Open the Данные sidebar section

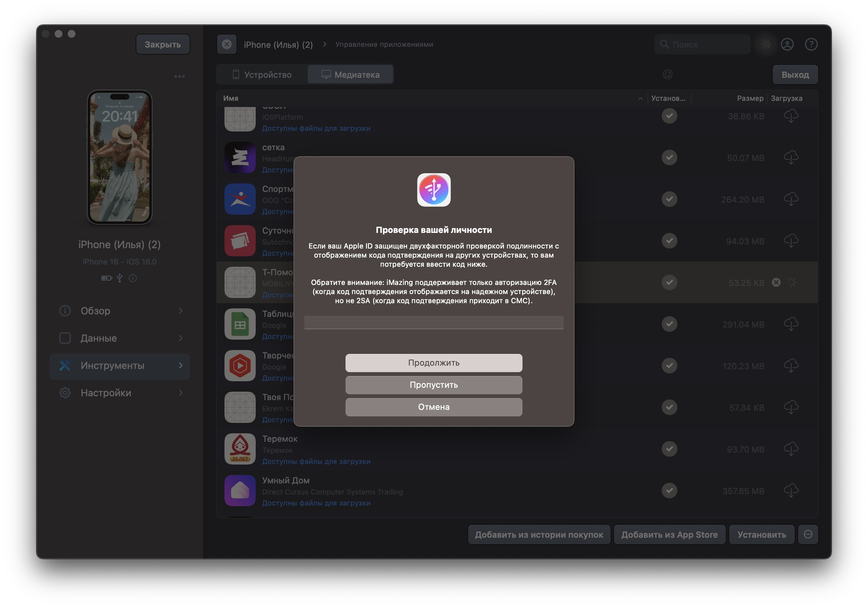(x=119, y=338)
